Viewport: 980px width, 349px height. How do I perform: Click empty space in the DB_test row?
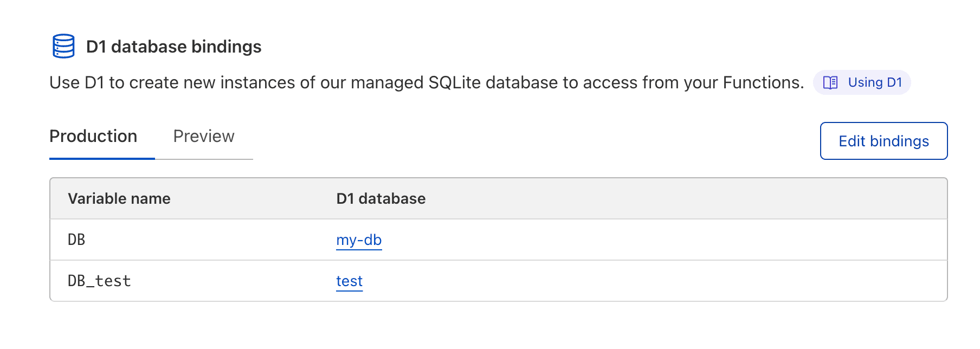pyautogui.click(x=650, y=281)
